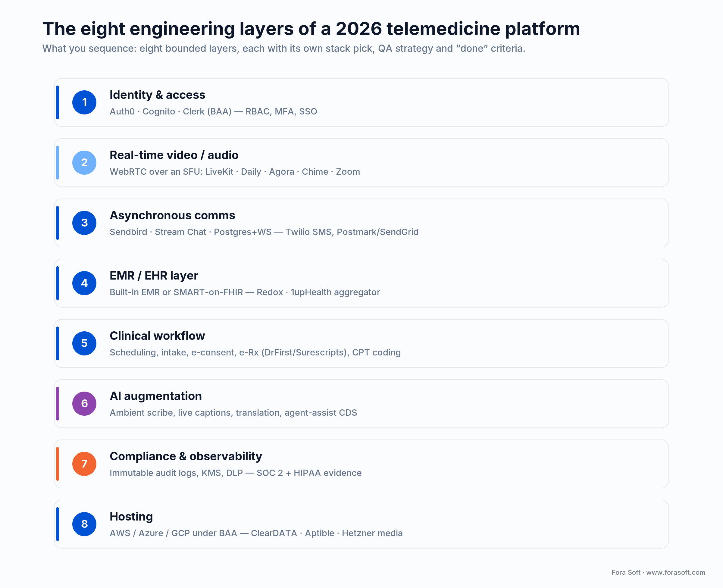This screenshot has height=588, width=723.
Task: Click the Auth0 · Cognito · Clerk description line
Action: [213, 111]
